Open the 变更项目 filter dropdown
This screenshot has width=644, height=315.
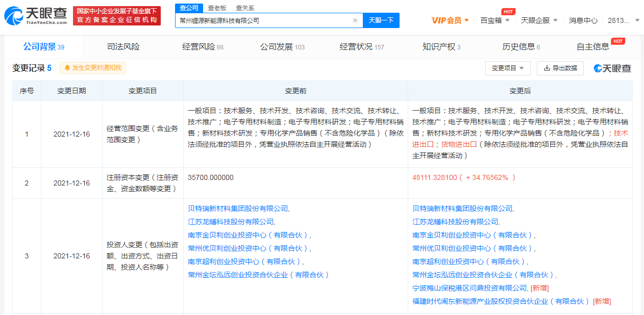pyautogui.click(x=508, y=68)
